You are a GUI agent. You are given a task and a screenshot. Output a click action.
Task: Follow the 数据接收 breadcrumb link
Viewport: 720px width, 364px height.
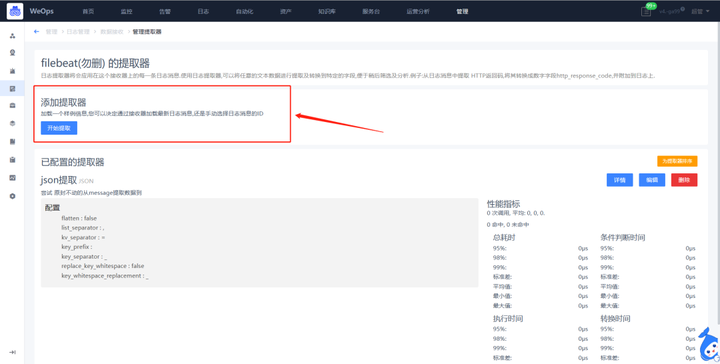(112, 32)
